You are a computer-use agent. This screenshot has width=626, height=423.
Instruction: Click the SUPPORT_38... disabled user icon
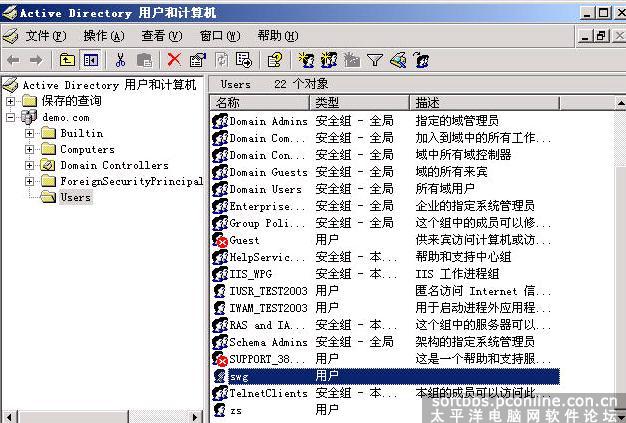220,359
